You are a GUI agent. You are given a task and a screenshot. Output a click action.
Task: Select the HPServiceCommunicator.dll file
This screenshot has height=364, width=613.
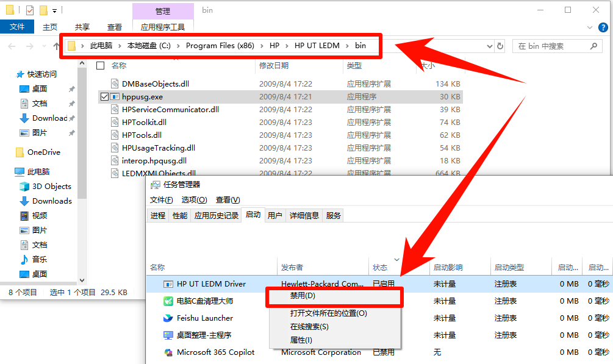point(170,110)
